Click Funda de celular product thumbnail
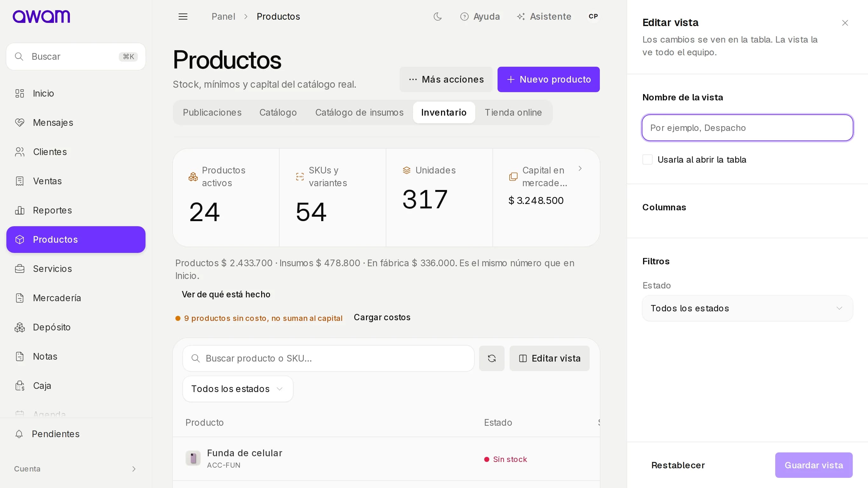This screenshot has height=488, width=868. [193, 458]
